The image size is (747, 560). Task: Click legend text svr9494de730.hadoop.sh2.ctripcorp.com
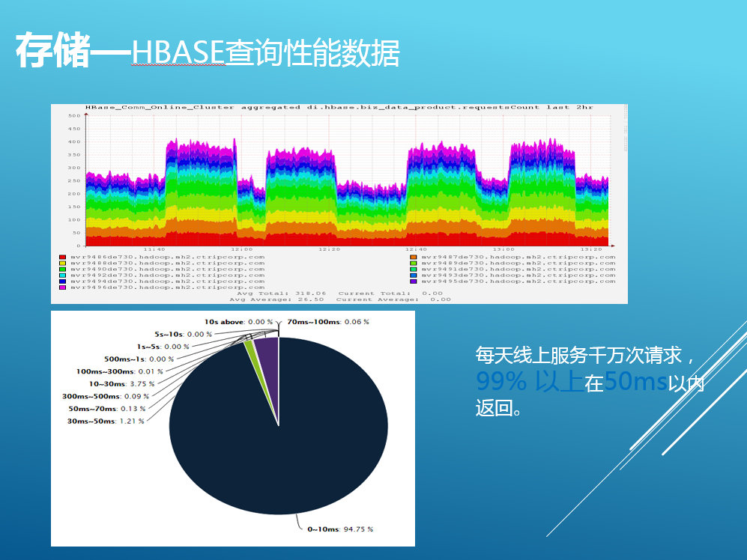(168, 281)
